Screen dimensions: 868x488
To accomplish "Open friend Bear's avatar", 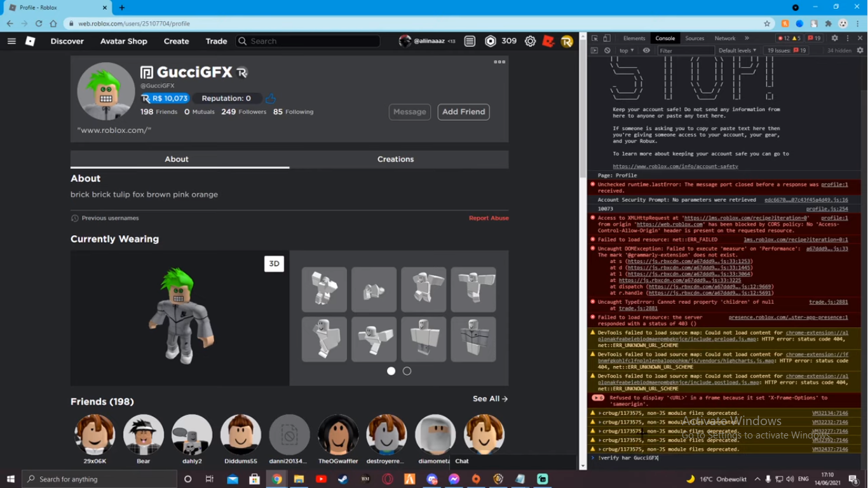I will click(x=144, y=435).
